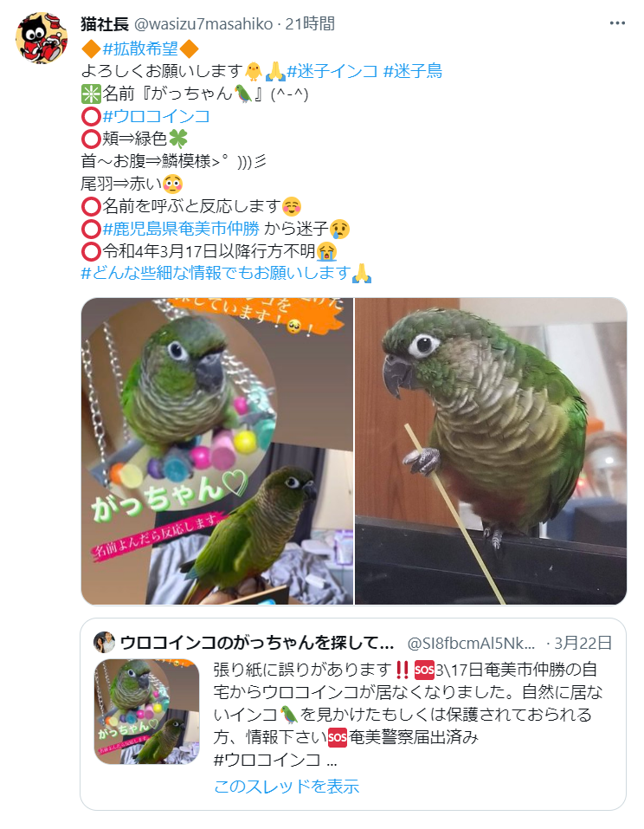Click the 猫社長 profile avatar
Image resolution: width=644 pixels, height=829 pixels.
point(42,38)
